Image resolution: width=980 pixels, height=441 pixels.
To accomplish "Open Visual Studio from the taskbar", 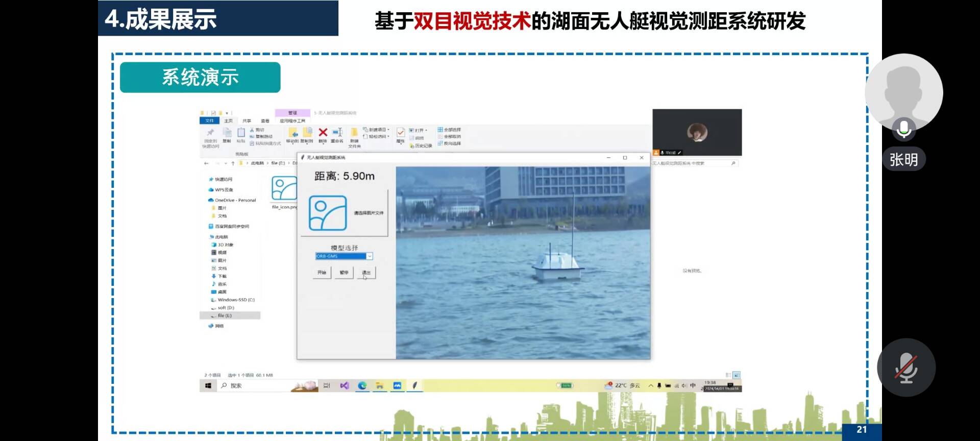I will click(345, 386).
